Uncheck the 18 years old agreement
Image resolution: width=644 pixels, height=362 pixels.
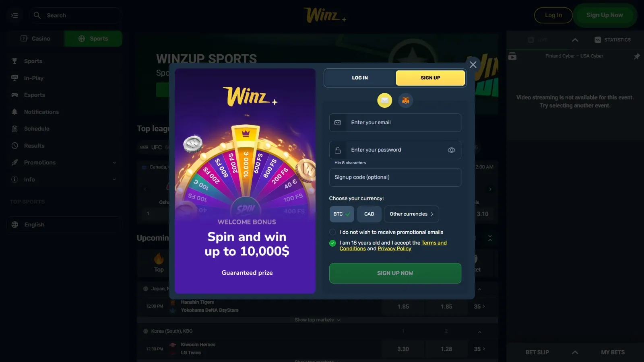click(x=332, y=243)
